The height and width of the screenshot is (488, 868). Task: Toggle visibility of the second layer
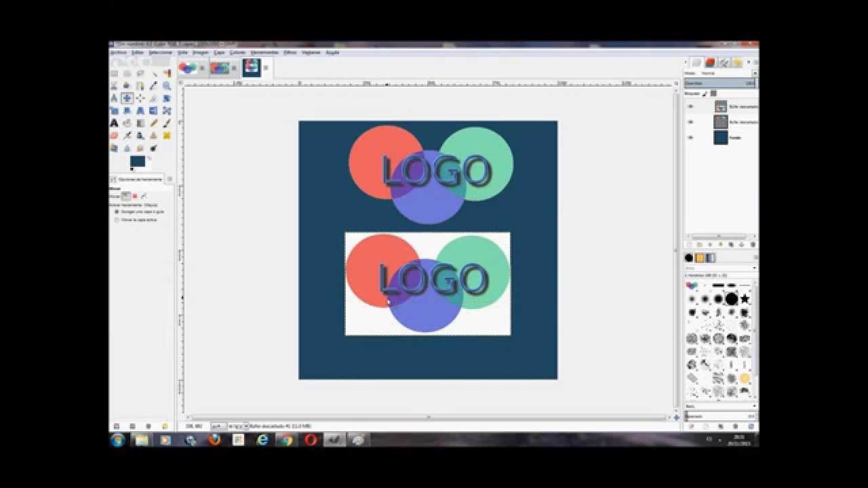point(690,122)
